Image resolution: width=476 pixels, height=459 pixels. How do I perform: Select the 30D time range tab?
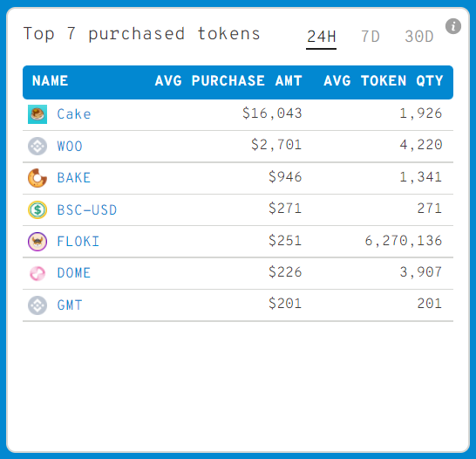tap(419, 37)
